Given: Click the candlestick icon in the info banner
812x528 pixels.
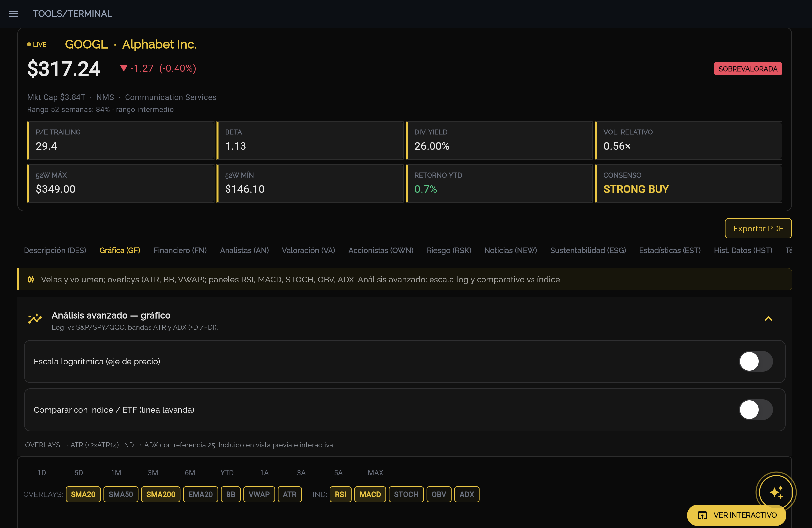Looking at the screenshot, I should tap(31, 279).
